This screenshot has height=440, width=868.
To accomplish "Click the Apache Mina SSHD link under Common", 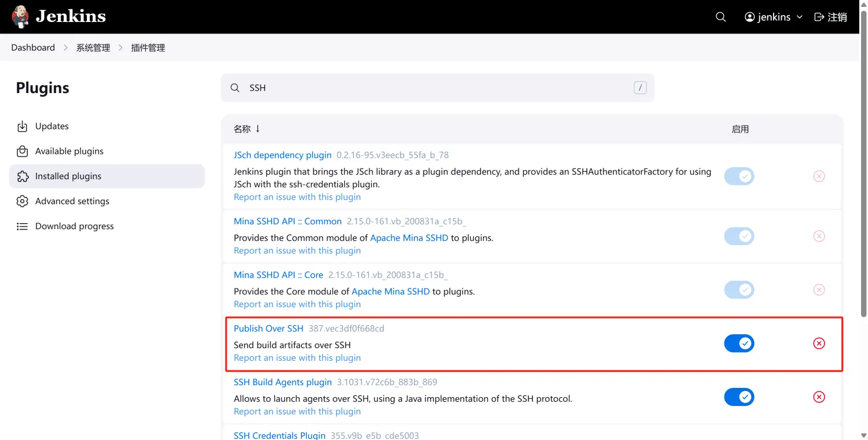I will coord(409,238).
